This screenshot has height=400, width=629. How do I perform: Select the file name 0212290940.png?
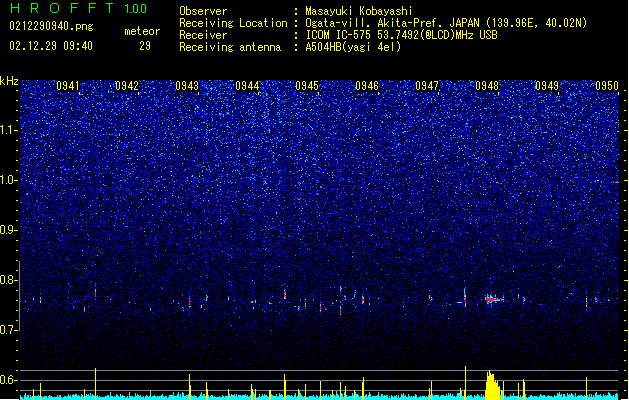click(51, 26)
